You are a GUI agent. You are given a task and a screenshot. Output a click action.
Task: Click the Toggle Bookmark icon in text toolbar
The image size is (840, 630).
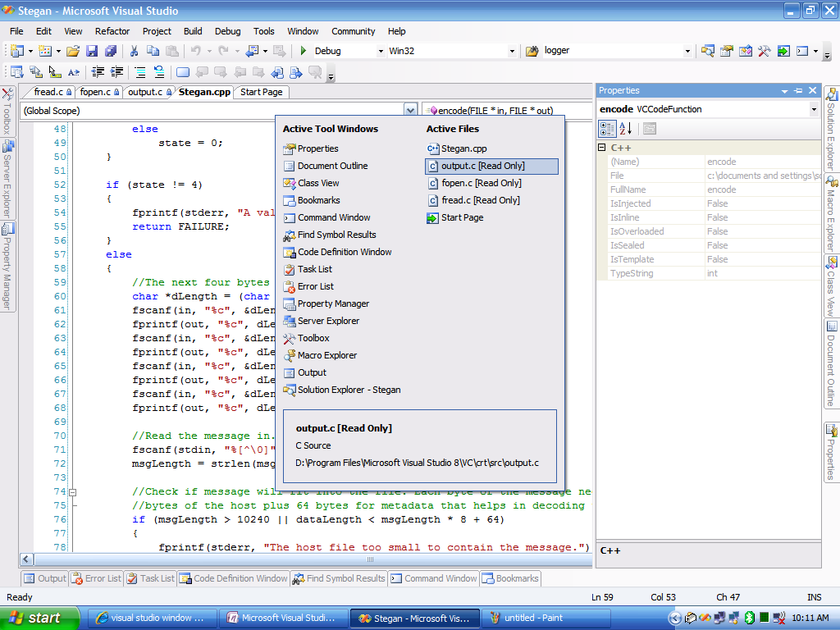(x=183, y=72)
